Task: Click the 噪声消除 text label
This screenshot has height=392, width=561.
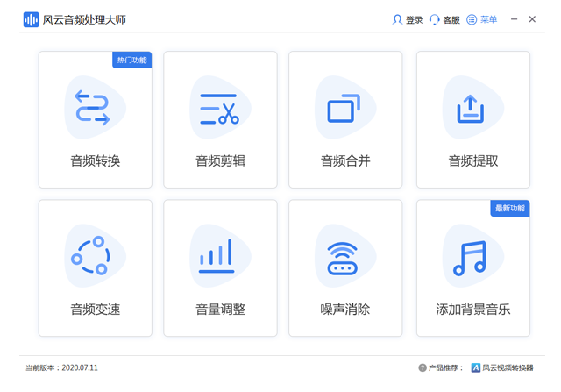Action: 345,310
